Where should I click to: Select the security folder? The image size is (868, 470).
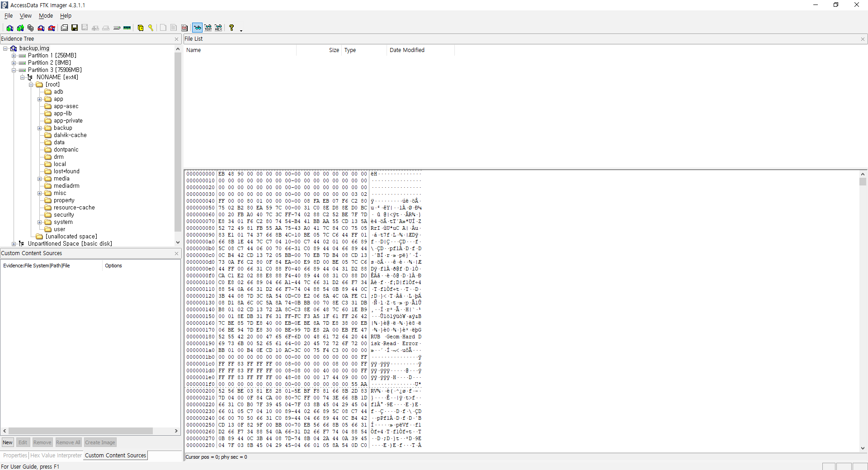(64, 215)
